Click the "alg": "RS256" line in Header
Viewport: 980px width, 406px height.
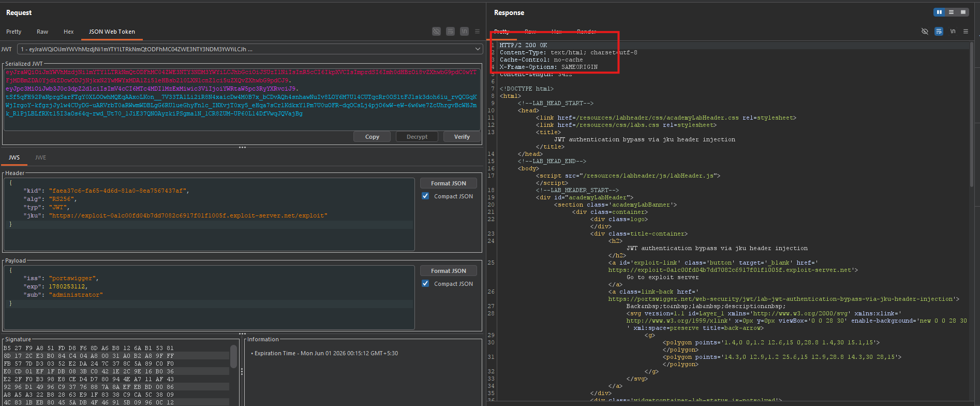[50, 199]
